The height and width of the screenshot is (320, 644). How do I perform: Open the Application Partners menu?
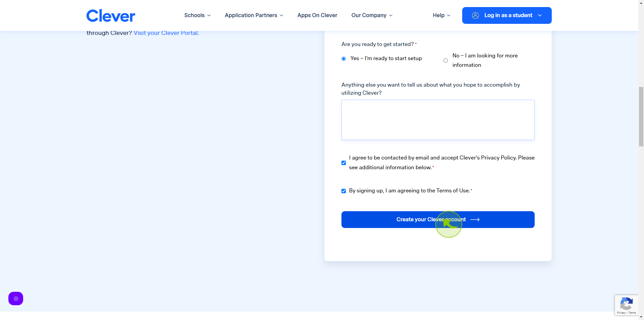(x=254, y=15)
